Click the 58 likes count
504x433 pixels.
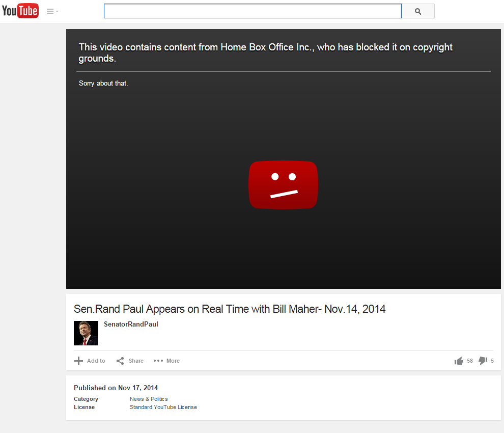click(470, 361)
